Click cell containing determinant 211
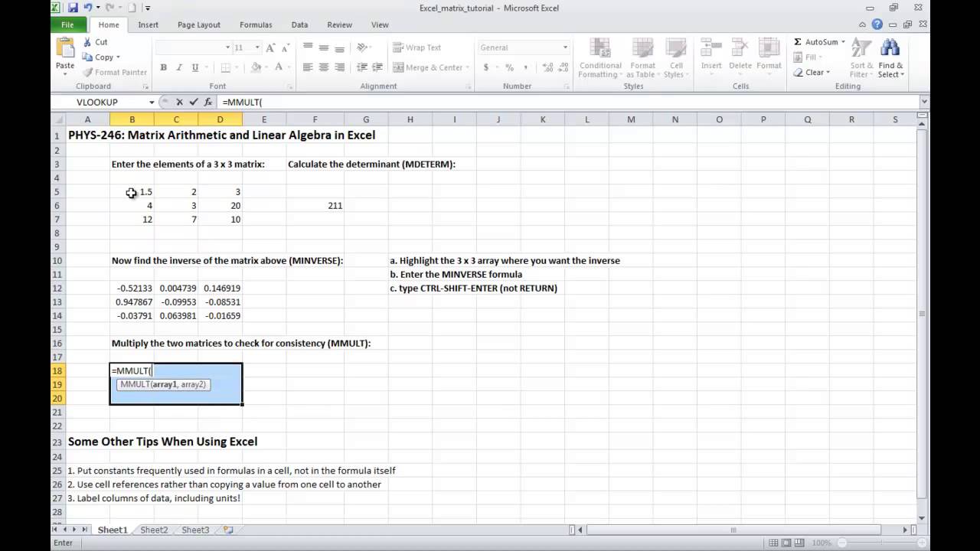980x551 pixels. 315,205
